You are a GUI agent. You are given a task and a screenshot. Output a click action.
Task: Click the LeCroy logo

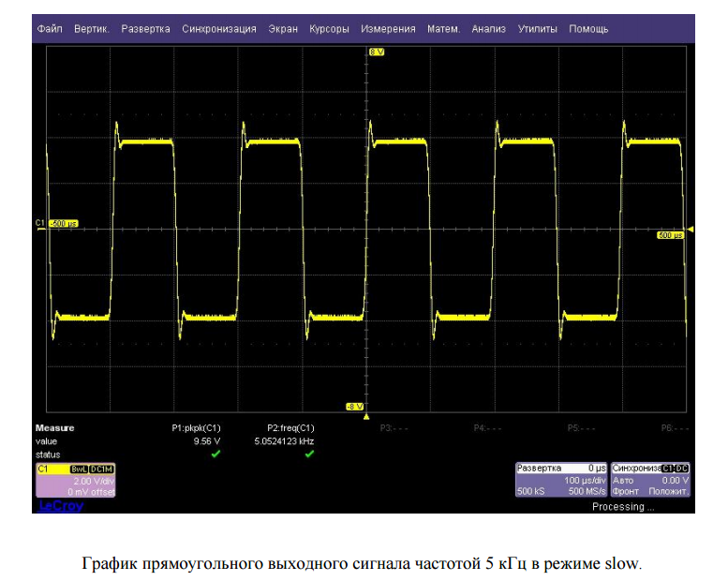pos(60,505)
